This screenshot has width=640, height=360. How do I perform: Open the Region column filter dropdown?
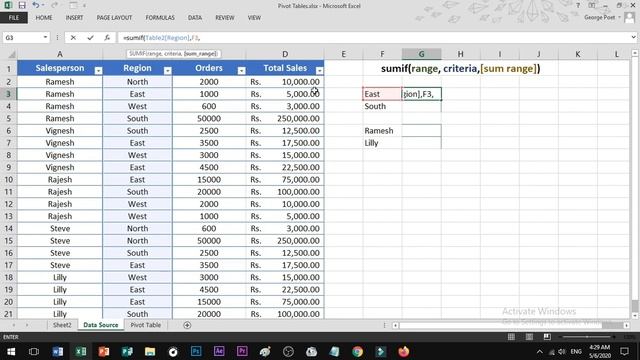[x=167, y=71]
